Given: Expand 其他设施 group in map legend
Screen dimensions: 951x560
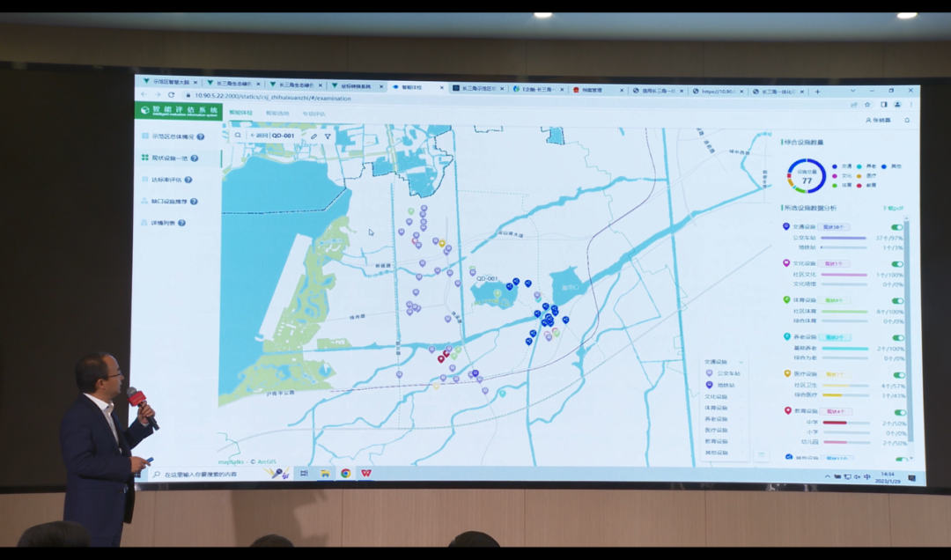Looking at the screenshot, I should pos(741,453).
